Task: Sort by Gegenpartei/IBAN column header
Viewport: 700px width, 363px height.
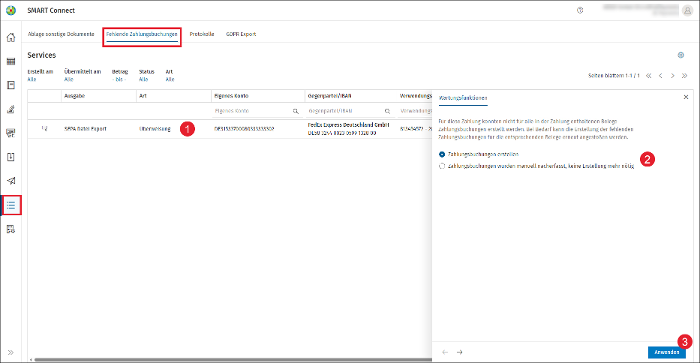Action: (329, 96)
